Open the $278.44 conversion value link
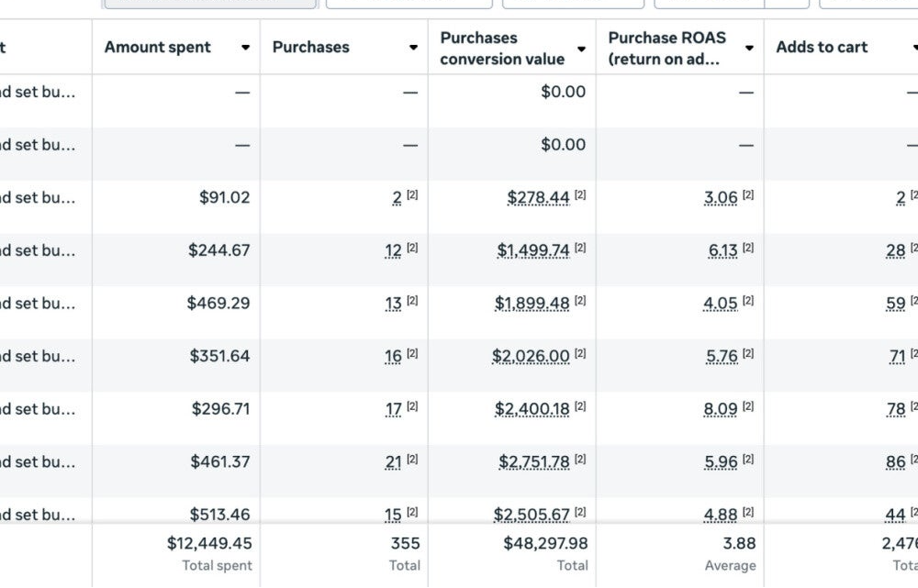The width and height of the screenshot is (918, 588). pos(538,197)
